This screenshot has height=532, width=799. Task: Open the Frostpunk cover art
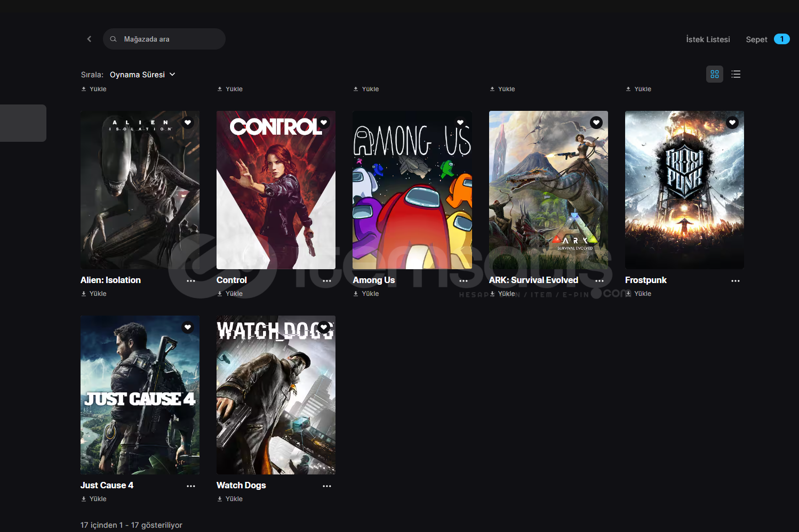[684, 190]
